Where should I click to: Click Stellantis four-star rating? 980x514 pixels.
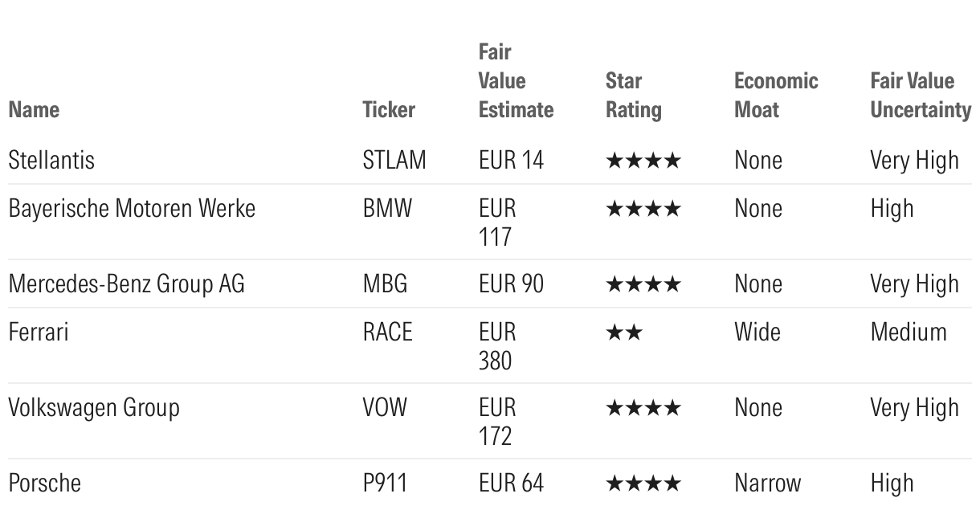point(643,161)
